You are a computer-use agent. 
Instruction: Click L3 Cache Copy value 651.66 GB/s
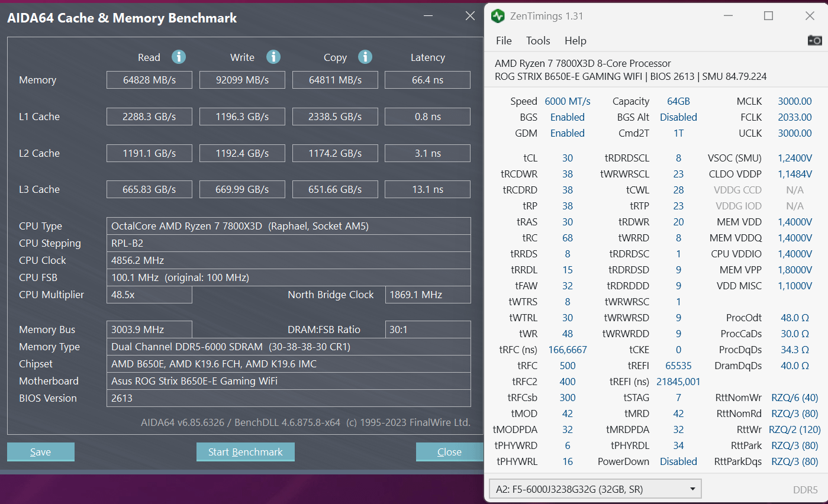tap(335, 189)
